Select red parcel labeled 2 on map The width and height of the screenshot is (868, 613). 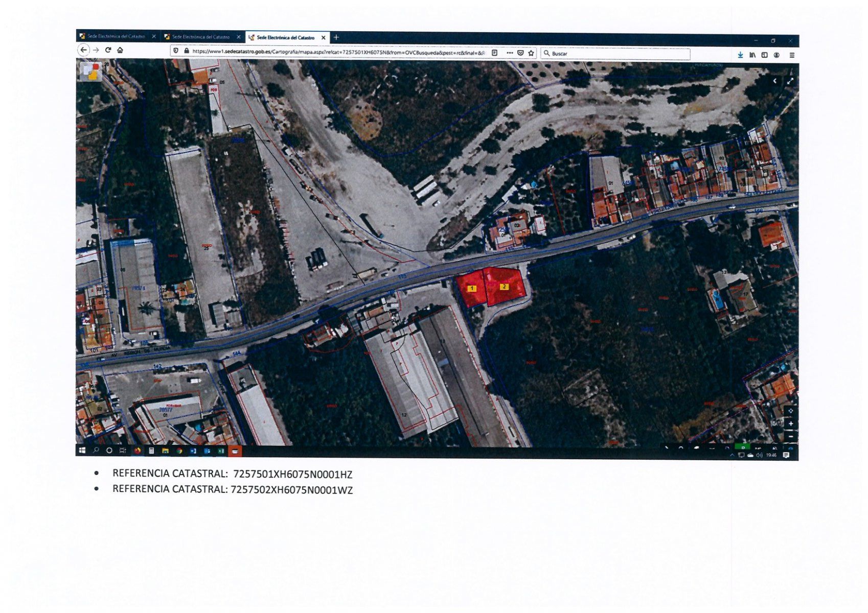tap(505, 287)
